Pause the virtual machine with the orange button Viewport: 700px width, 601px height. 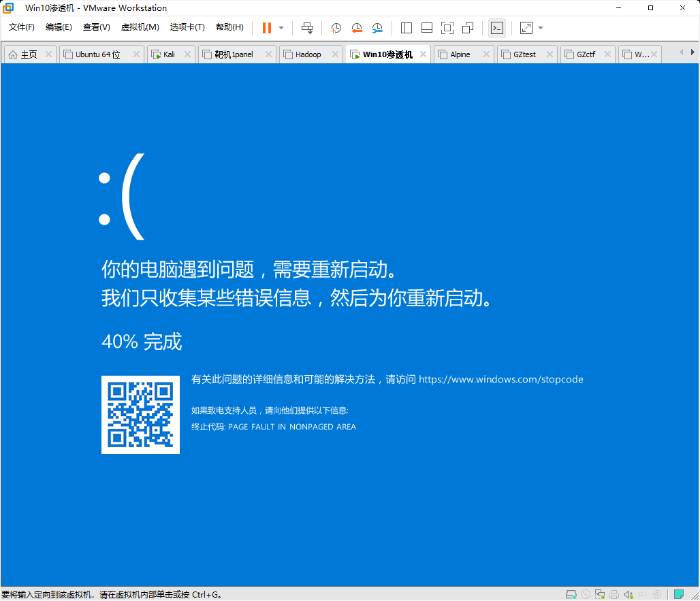click(x=266, y=28)
